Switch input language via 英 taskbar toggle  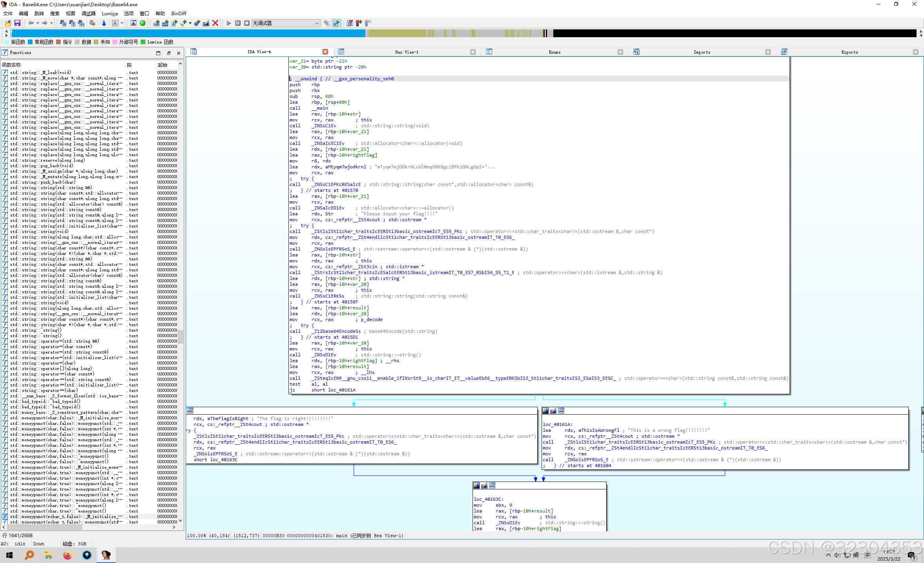pyautogui.click(x=856, y=555)
